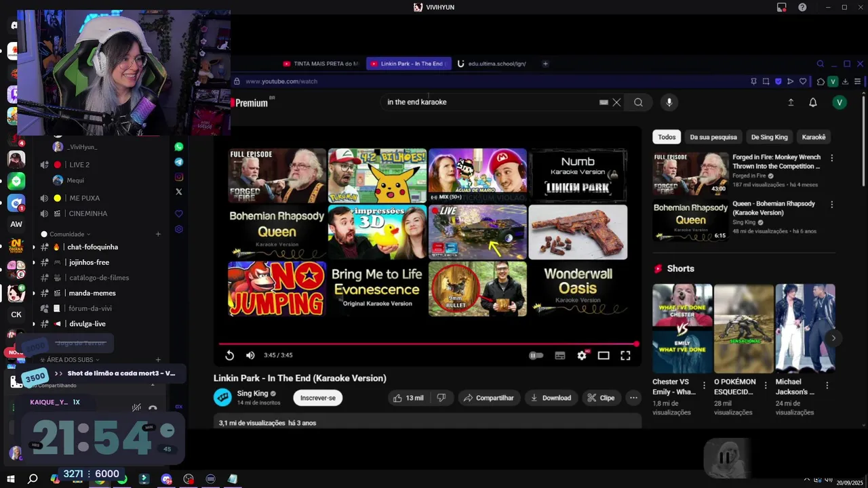The height and width of the screenshot is (488, 868).
Task: Open the browser ad-blocker shield icon
Action: [778, 81]
